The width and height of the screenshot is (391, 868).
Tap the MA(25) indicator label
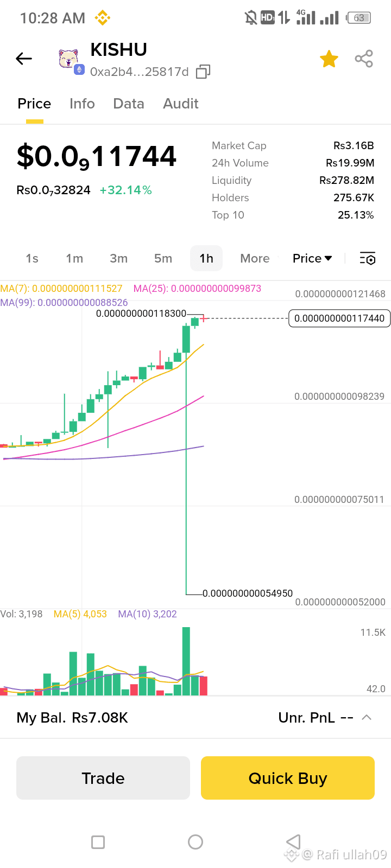197,289
